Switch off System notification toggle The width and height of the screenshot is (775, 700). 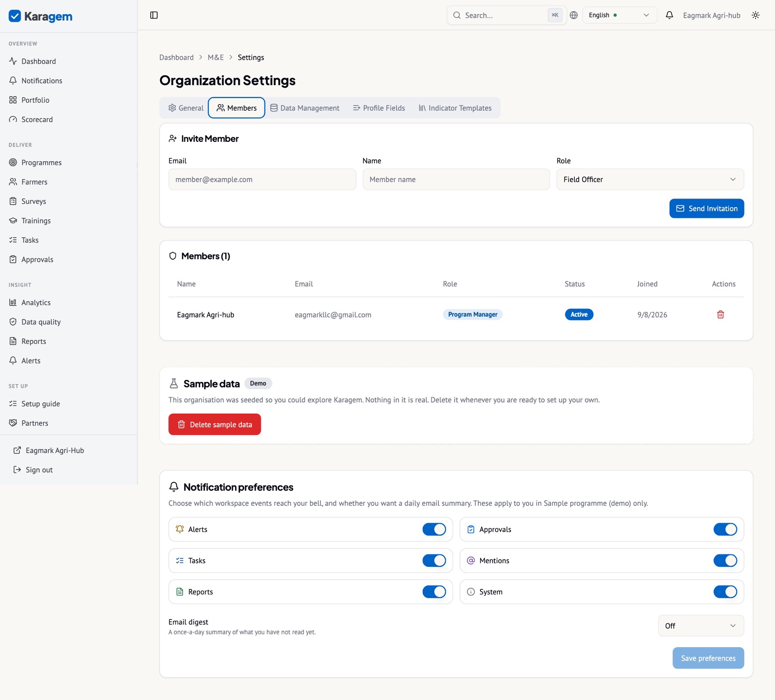(x=725, y=592)
